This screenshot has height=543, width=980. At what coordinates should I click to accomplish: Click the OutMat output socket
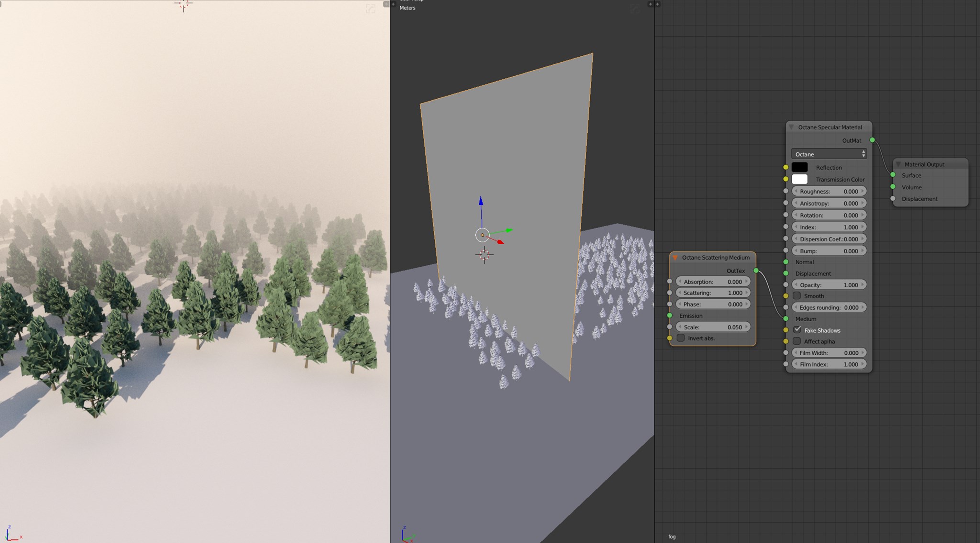tap(872, 140)
